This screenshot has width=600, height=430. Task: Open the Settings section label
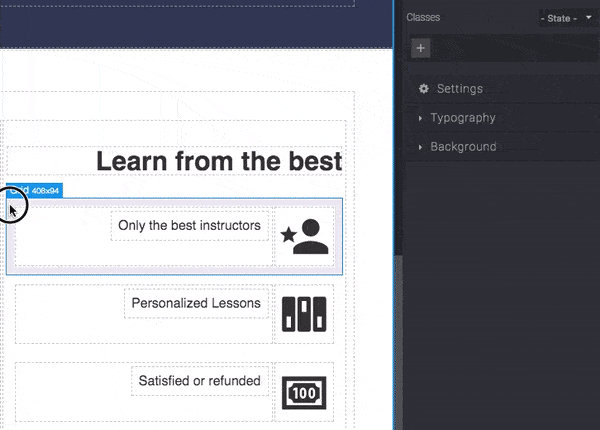click(460, 89)
